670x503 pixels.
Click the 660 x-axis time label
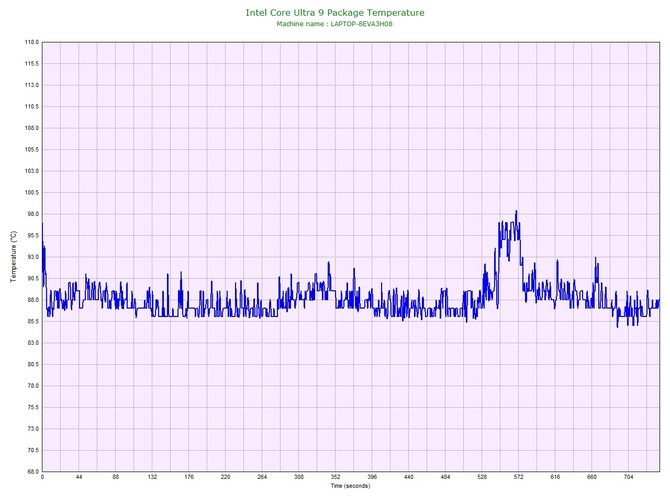(592, 477)
